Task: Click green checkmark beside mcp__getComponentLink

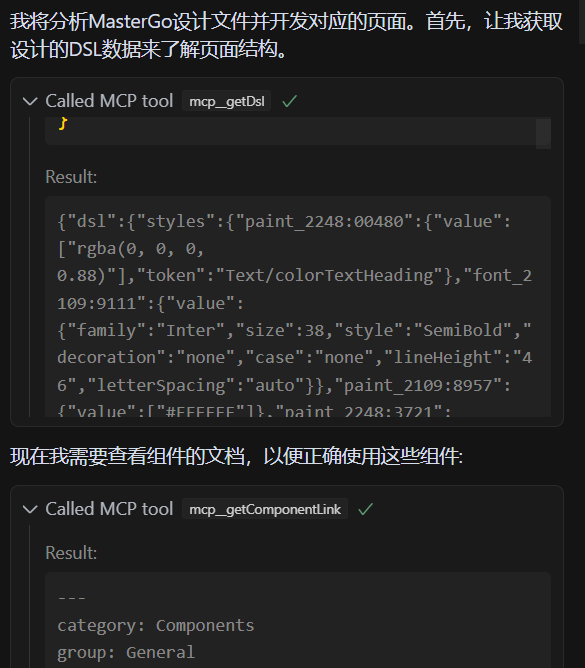Action: coord(366,509)
